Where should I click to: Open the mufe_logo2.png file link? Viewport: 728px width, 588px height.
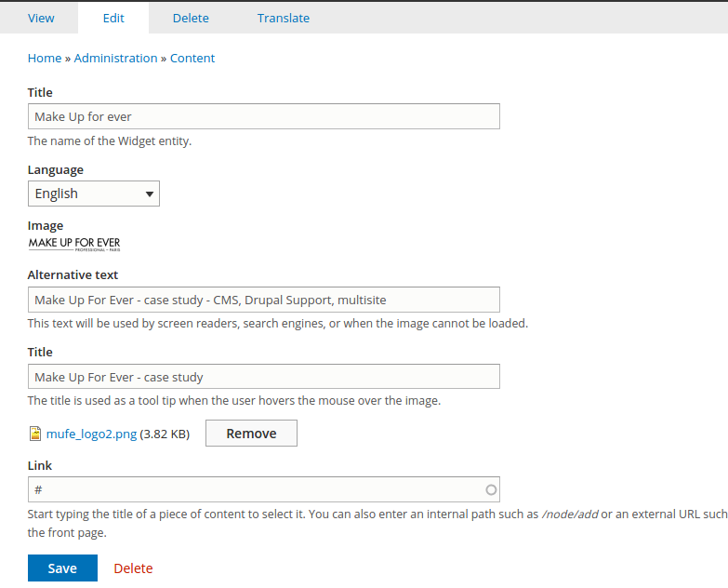point(91,434)
